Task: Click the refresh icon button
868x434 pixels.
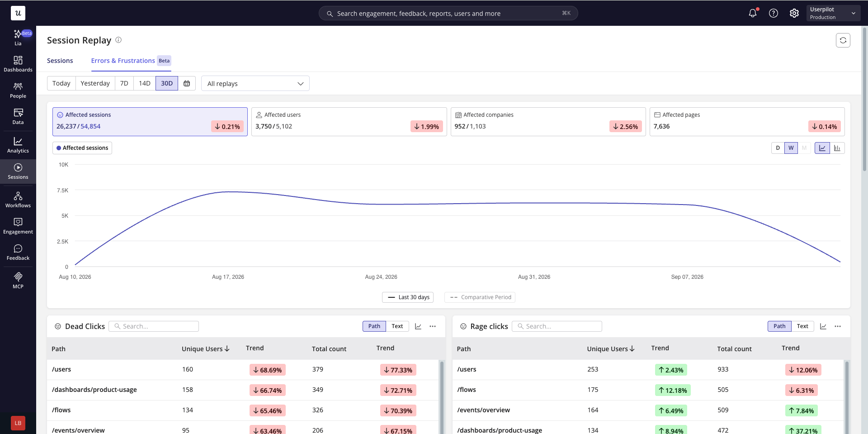Action: (843, 40)
